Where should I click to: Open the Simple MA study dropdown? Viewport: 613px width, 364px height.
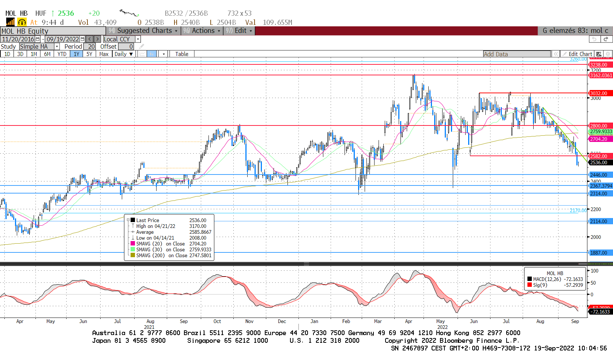(x=57, y=46)
